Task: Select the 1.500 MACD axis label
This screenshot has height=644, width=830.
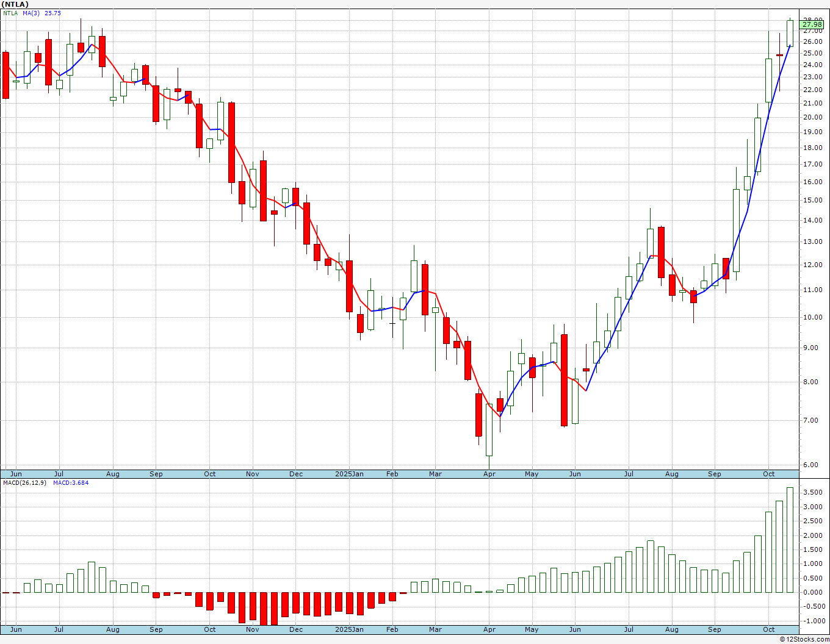Action: pos(812,549)
